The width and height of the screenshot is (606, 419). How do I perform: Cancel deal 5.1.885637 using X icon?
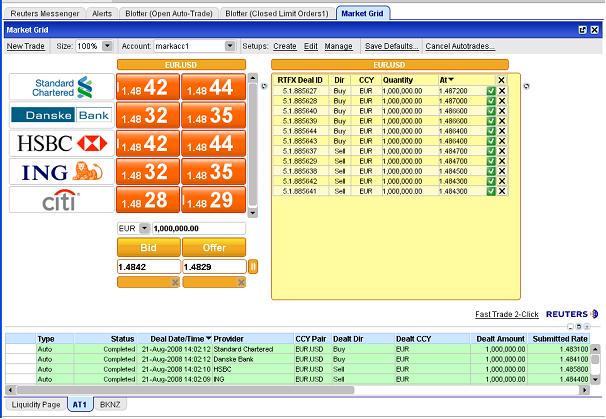pyautogui.click(x=502, y=151)
